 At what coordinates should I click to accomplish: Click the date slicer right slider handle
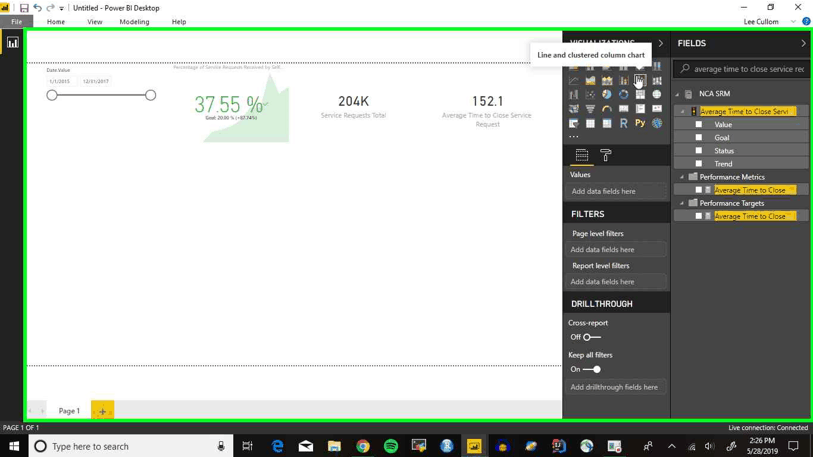tap(150, 95)
